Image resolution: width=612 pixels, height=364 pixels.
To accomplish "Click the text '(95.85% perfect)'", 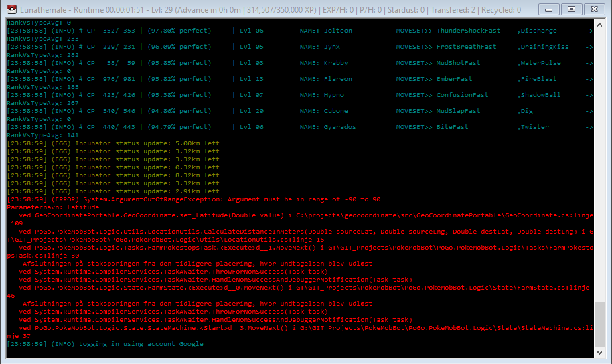I will point(179,63).
